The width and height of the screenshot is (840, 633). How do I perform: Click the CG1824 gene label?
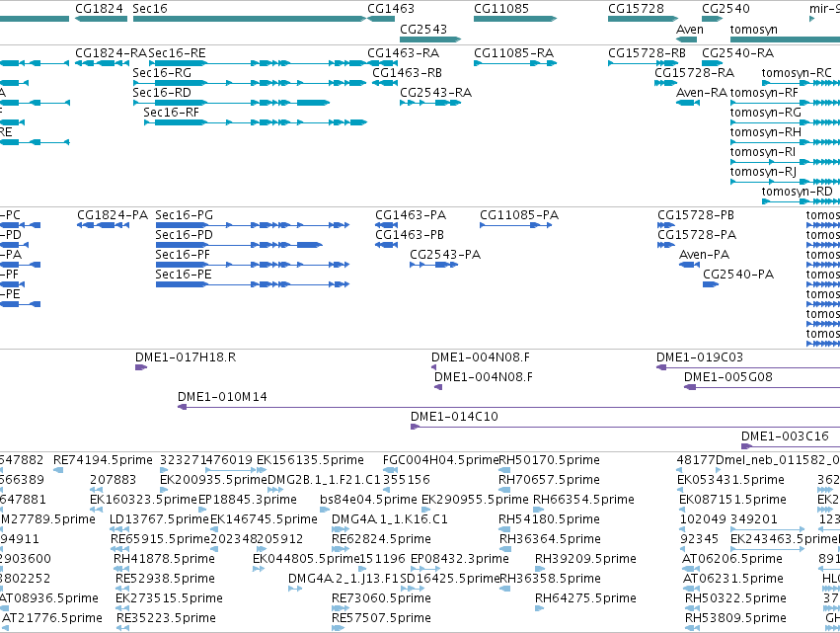pos(99,9)
